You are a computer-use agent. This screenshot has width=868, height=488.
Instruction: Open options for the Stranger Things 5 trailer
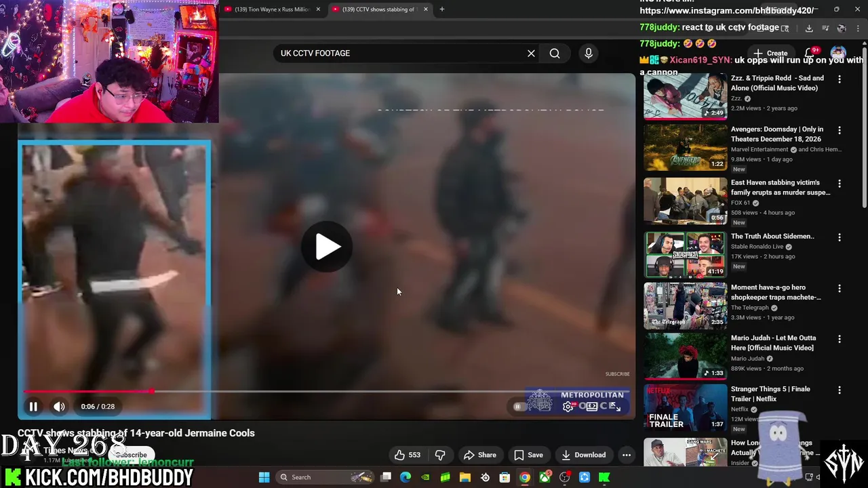click(840, 390)
